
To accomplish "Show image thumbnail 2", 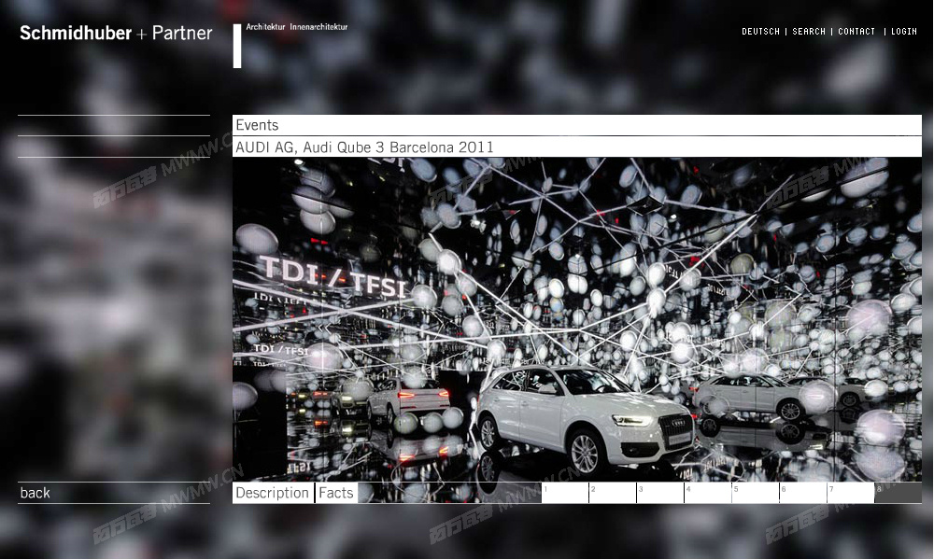I will coord(613,493).
